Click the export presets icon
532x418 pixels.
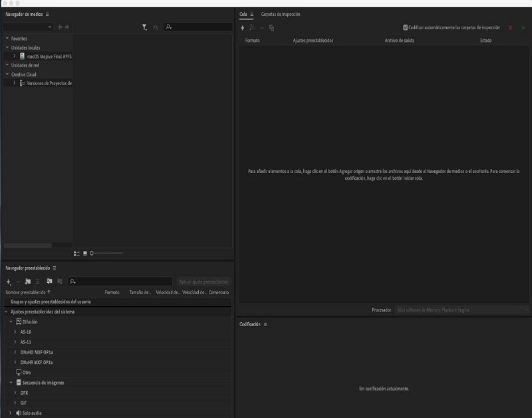click(60, 281)
